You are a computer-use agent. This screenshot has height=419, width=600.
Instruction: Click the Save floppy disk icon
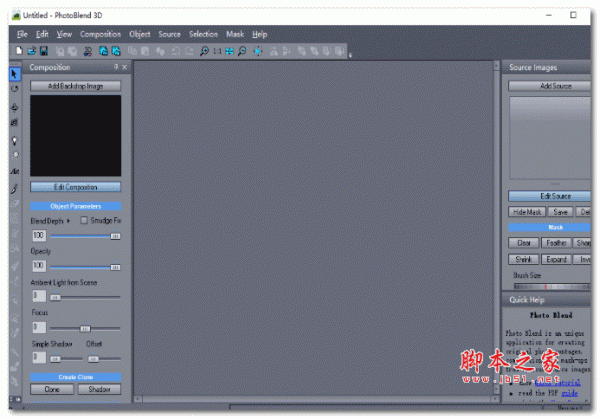pos(44,51)
